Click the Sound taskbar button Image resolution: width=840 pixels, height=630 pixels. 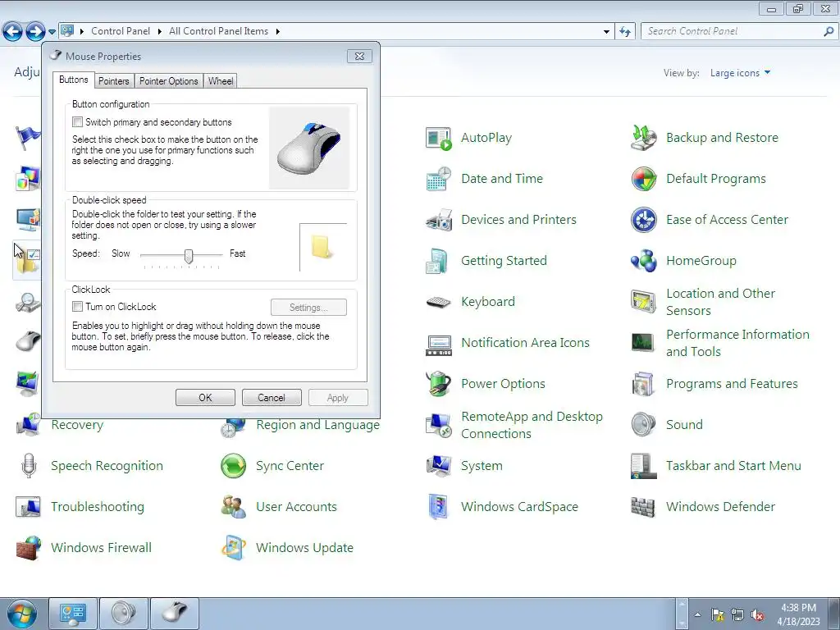(124, 614)
